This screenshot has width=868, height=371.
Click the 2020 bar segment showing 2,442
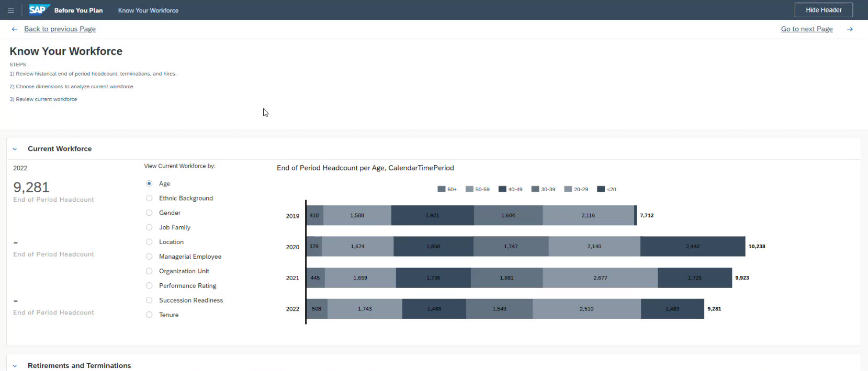692,246
